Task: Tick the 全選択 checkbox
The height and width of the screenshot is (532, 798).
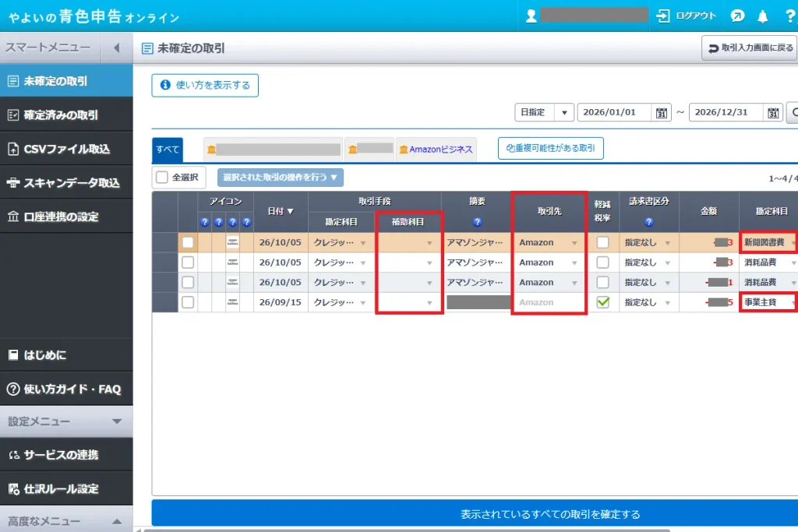Action: click(x=162, y=177)
